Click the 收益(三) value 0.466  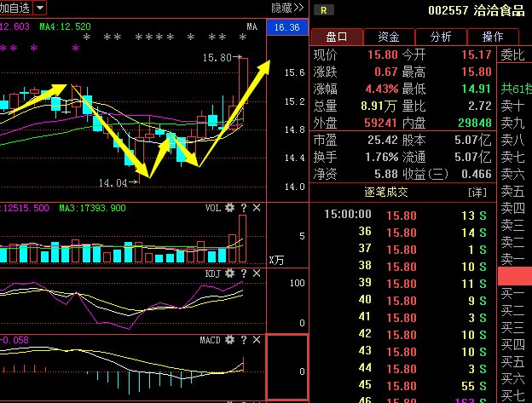click(477, 174)
